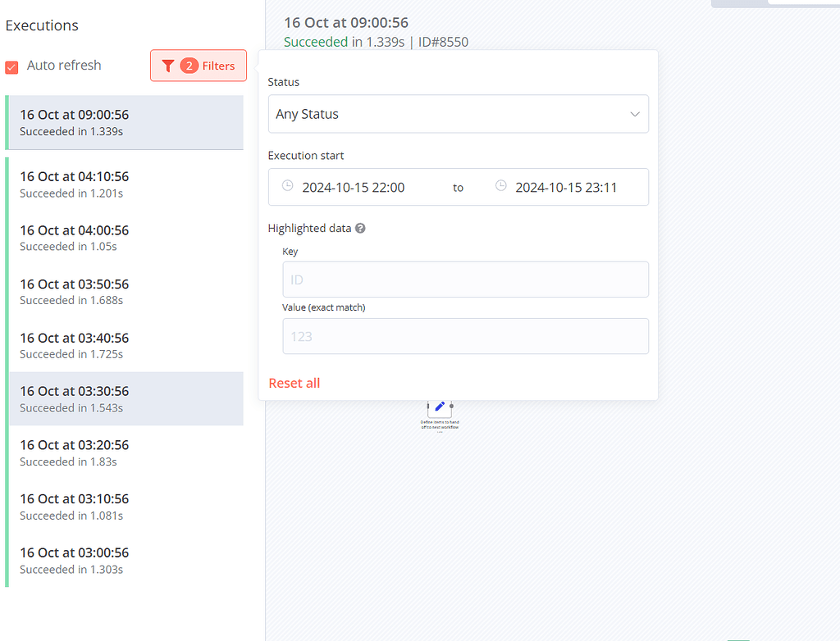Click the Highlighted data help question mark

(360, 229)
